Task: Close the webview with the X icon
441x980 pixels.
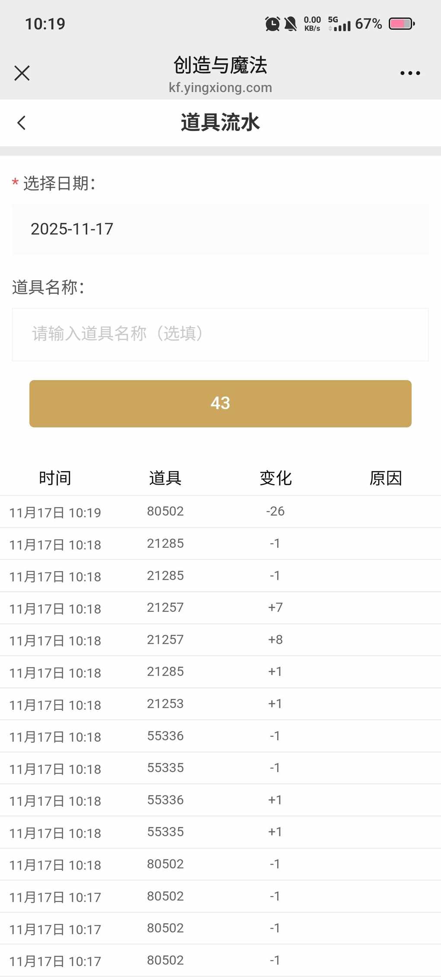Action: pos(22,73)
